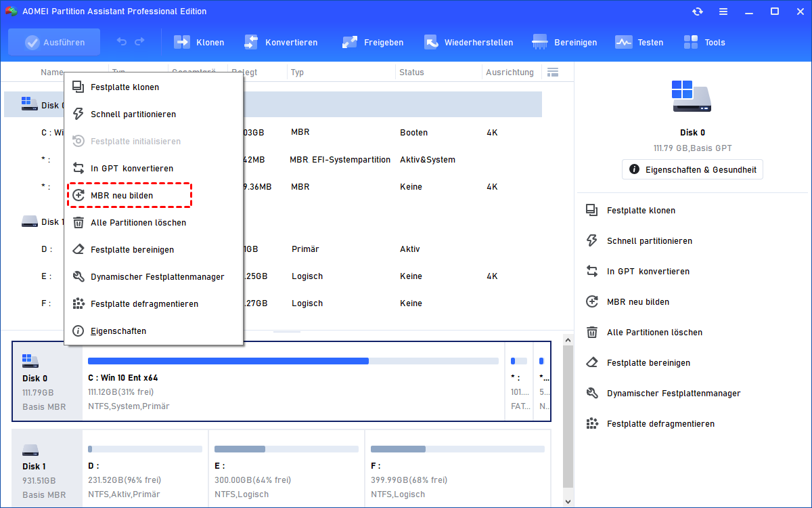Select the Disk 1 row in list

coord(42,221)
